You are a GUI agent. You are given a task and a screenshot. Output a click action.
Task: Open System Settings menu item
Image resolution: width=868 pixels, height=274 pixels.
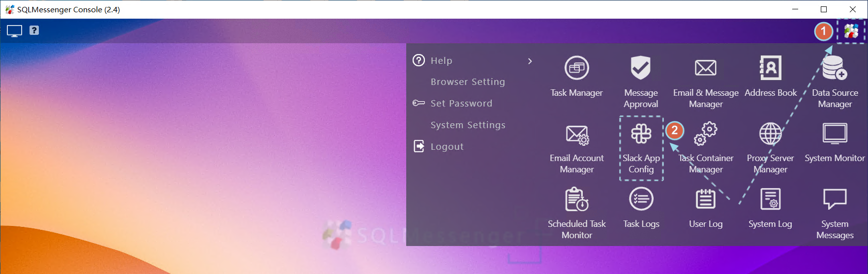pos(468,125)
